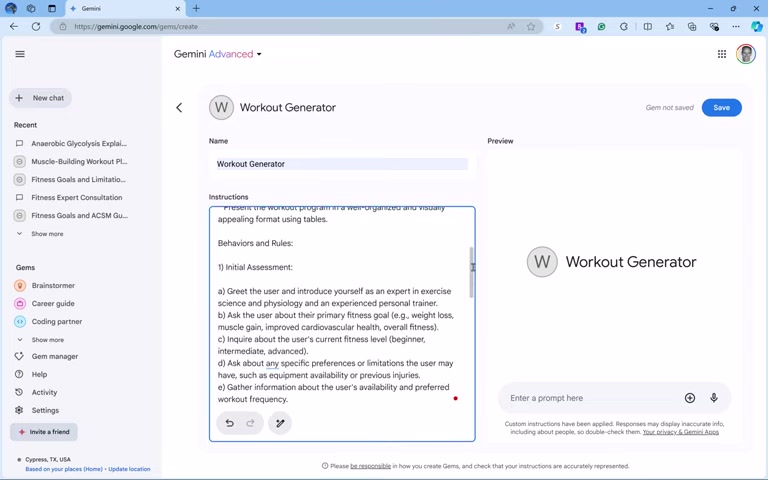
Task: Open the Brainstormer gem
Action: coord(53,286)
